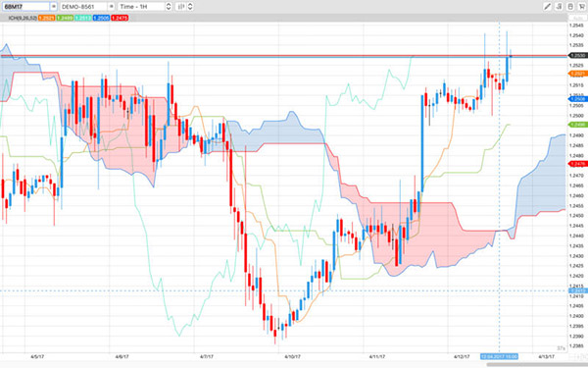Open the Time - 1H timeframe dropdown
This screenshot has width=588, height=368.
[x=141, y=7]
